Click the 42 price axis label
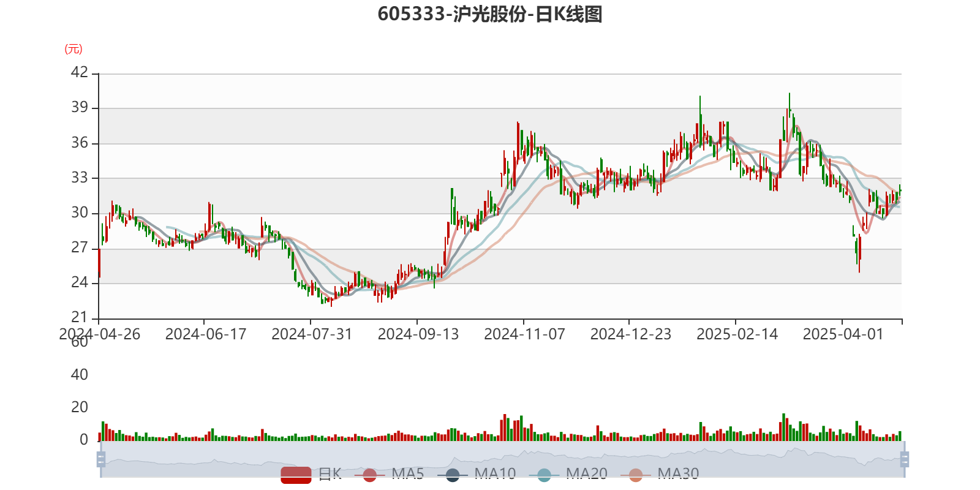 click(x=80, y=72)
